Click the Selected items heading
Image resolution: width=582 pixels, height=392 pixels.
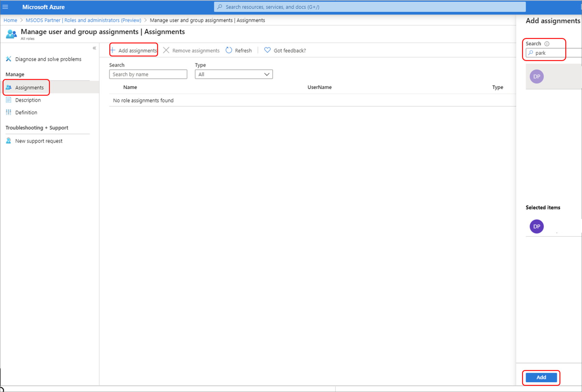543,207
